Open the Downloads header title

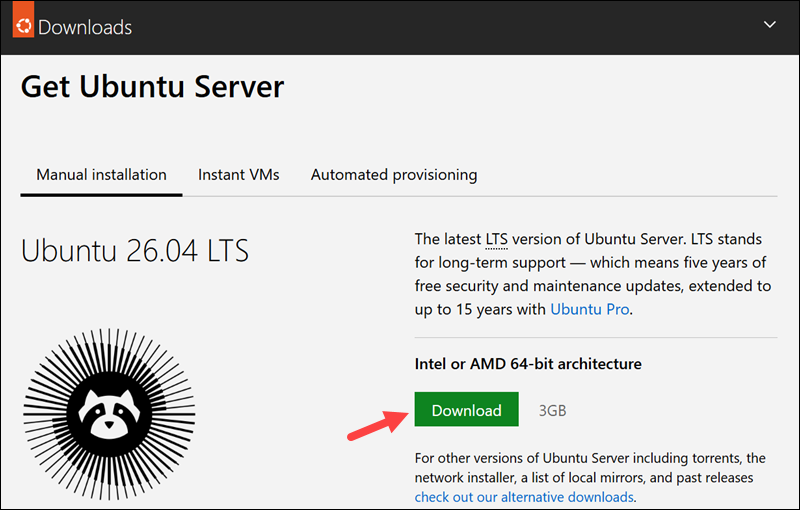85,28
